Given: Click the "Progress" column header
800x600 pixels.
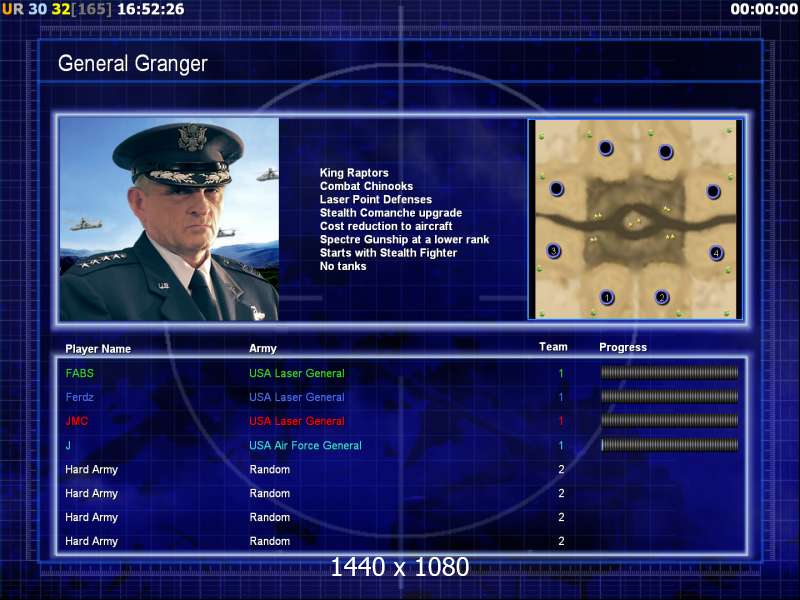Looking at the screenshot, I should pyautogui.click(x=623, y=347).
